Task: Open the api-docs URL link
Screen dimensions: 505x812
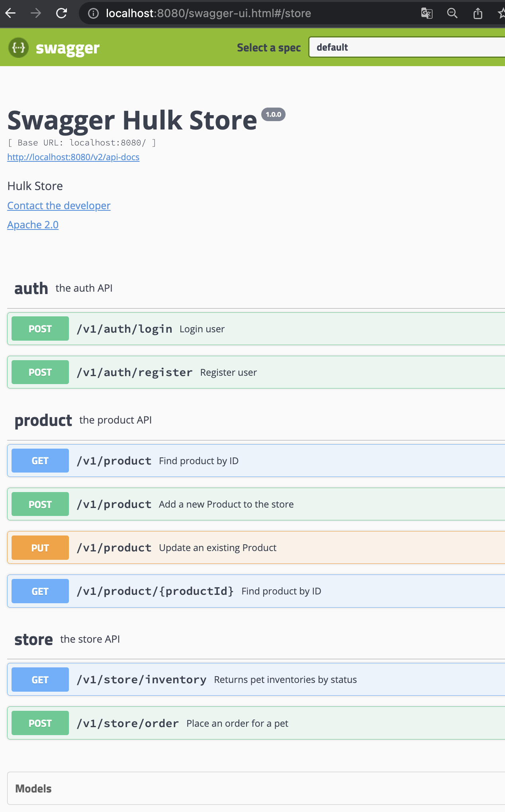Action: (73, 157)
